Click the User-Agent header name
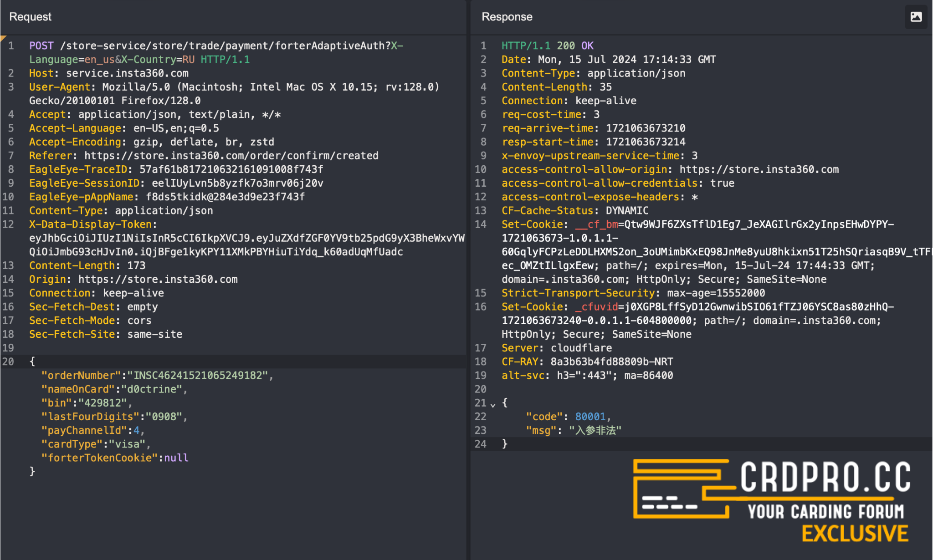The image size is (933, 560). 60,87
